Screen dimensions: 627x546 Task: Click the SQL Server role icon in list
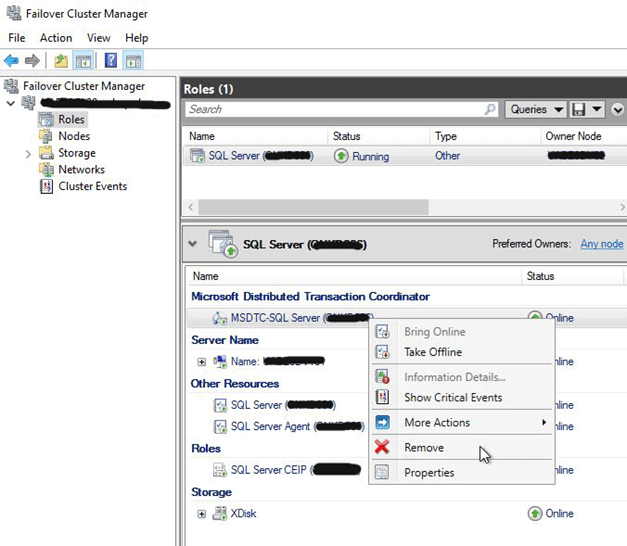[198, 156]
